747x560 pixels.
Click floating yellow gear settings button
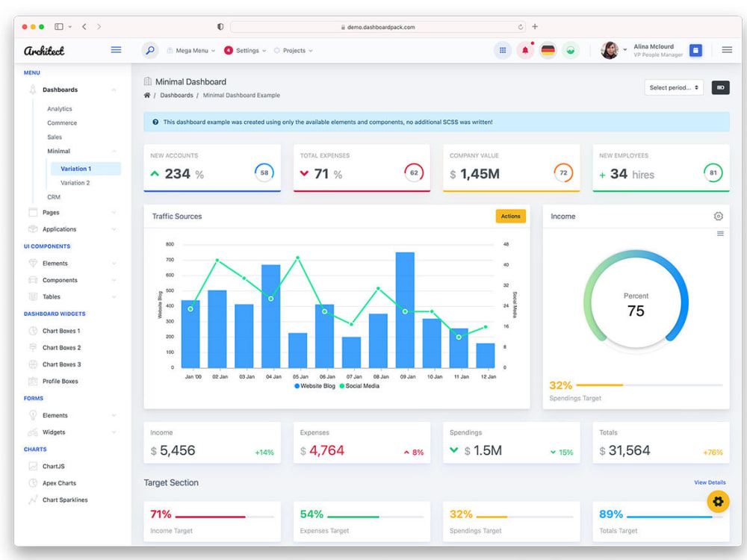718,502
